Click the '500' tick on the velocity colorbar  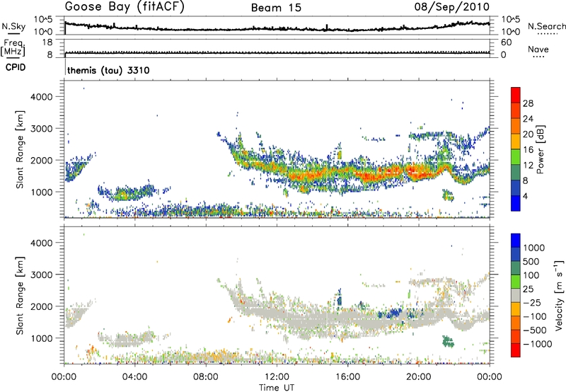(x=531, y=261)
